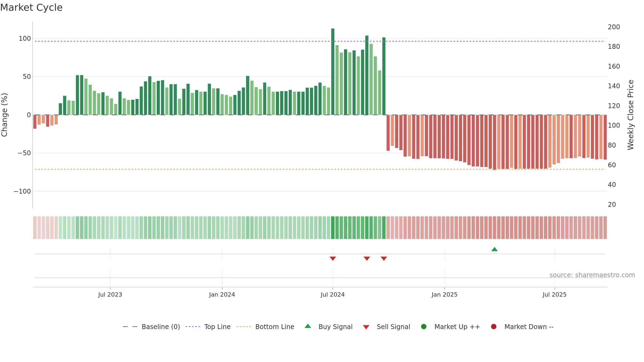This screenshot has height=362, width=644.
Task: Toggle the Baseline (0) legend label
Action: click(x=161, y=327)
